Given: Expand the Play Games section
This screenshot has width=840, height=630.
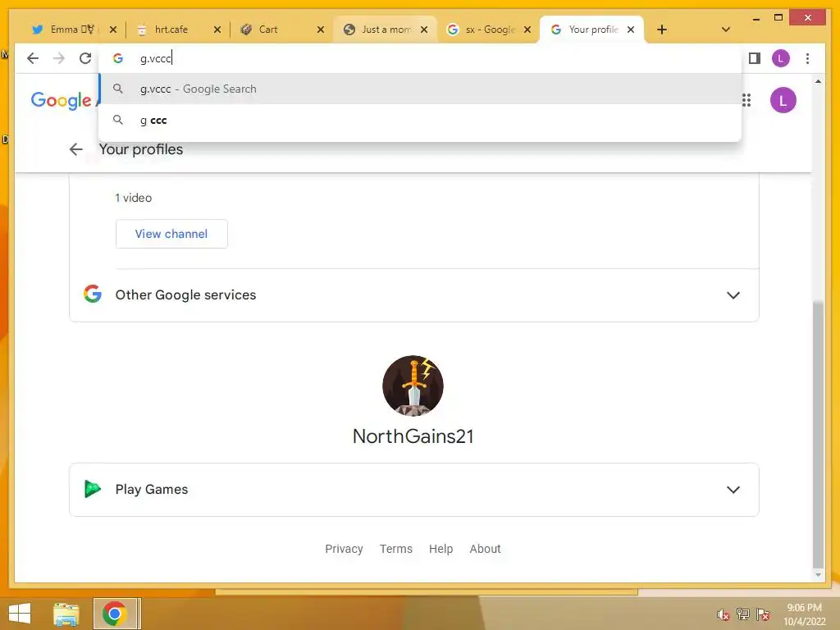Looking at the screenshot, I should pyautogui.click(x=413, y=490).
